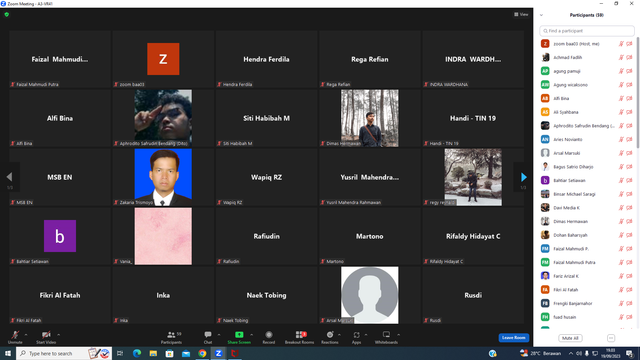Expand Reactions options arrow
The width and height of the screenshot is (640, 360).
click(x=340, y=335)
